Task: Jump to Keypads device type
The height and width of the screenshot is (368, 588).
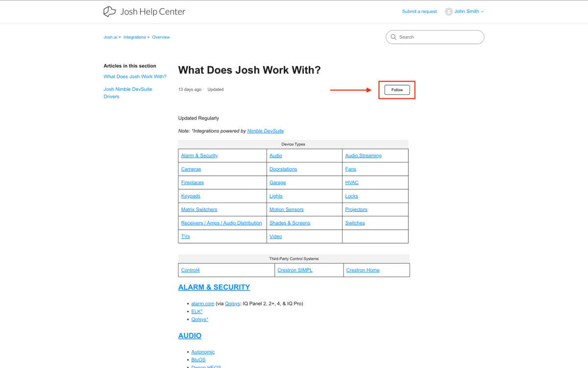Action: pyautogui.click(x=191, y=196)
